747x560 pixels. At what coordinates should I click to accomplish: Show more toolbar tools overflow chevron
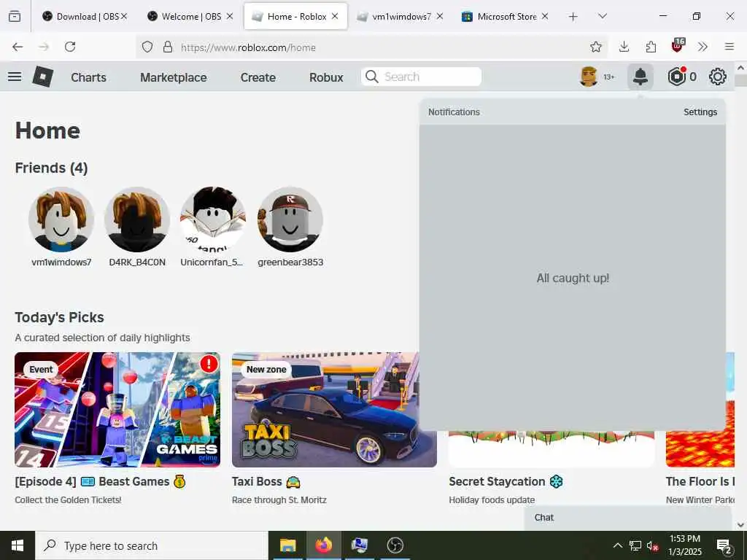coord(703,47)
